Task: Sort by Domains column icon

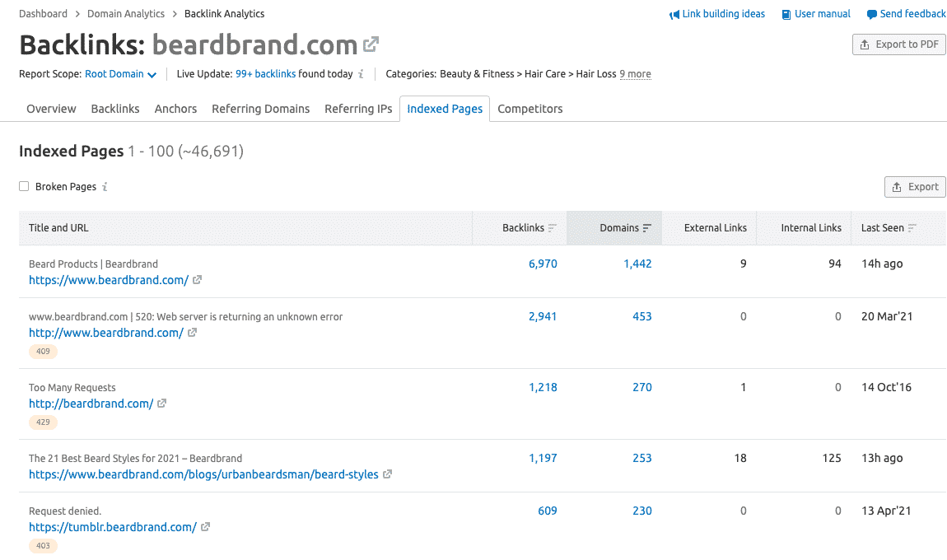Action: pos(647,228)
